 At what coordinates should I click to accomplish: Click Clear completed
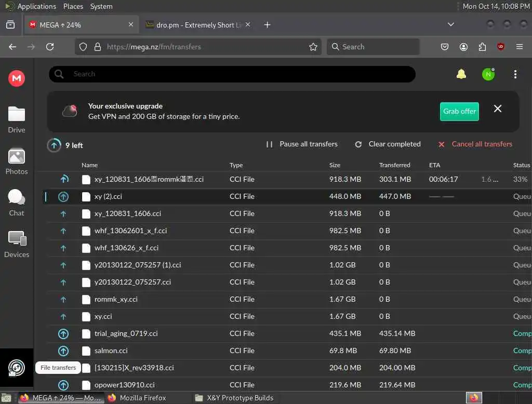coord(388,144)
